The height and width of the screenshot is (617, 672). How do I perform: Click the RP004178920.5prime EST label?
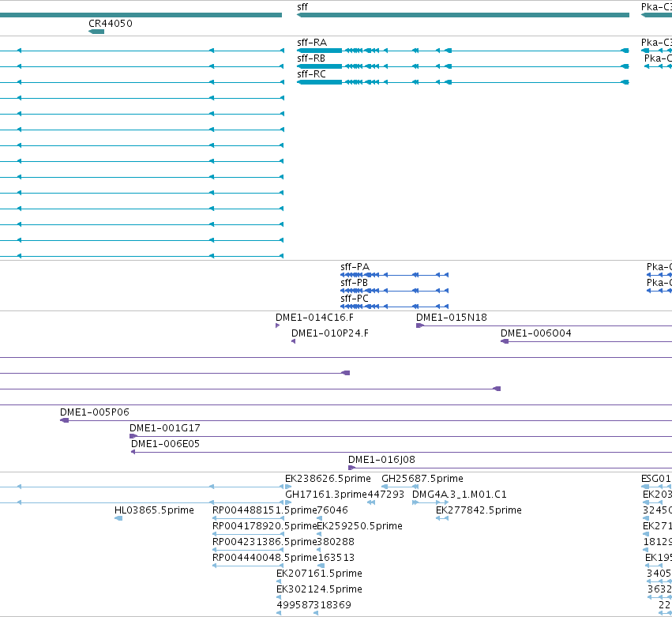tap(265, 526)
